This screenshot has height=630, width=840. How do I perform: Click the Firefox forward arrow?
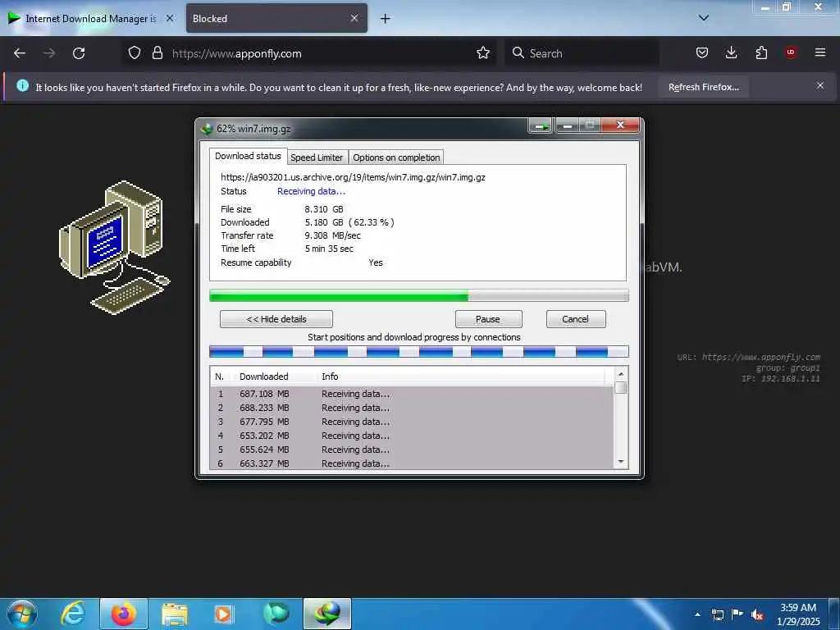(x=49, y=53)
